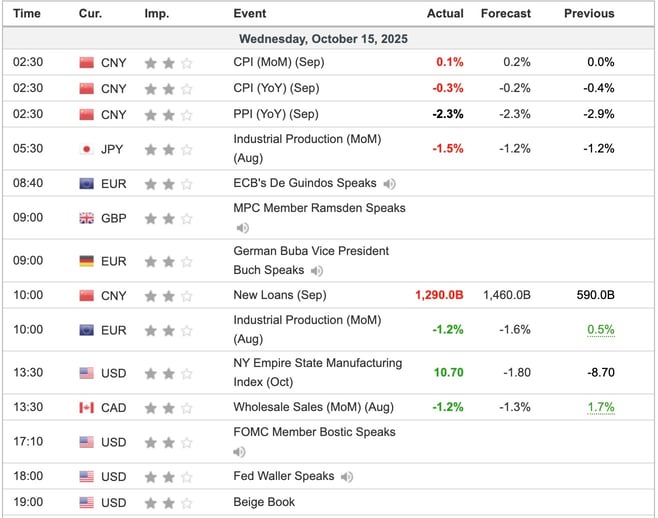The height and width of the screenshot is (518, 658).
Task: Click the Time column header
Action: pos(27,14)
